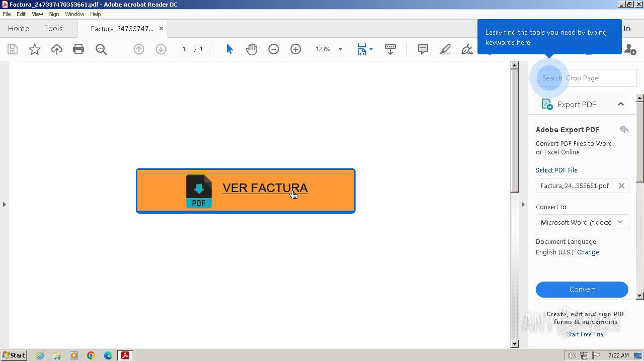Remove selected file with X icon

tap(621, 186)
